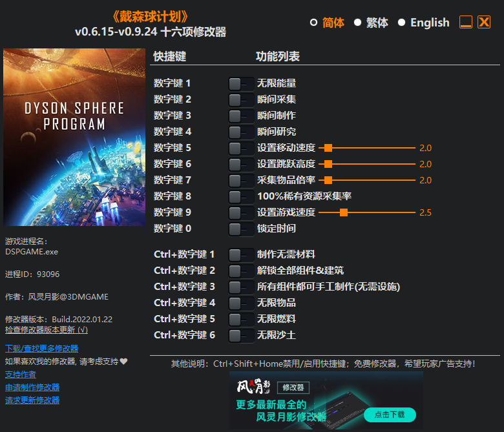
Task: Click game speed value 2.5
Action: click(x=425, y=212)
